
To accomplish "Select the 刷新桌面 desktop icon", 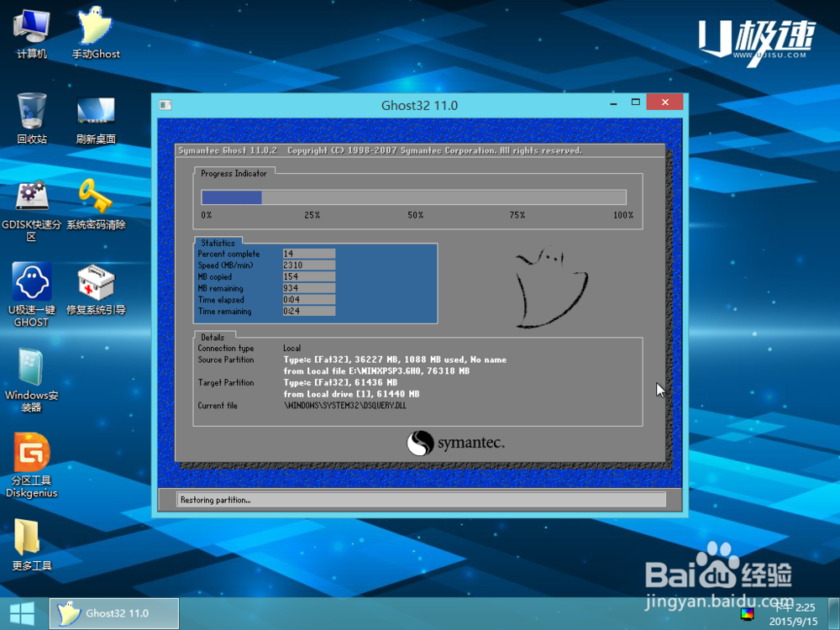I will 96,120.
